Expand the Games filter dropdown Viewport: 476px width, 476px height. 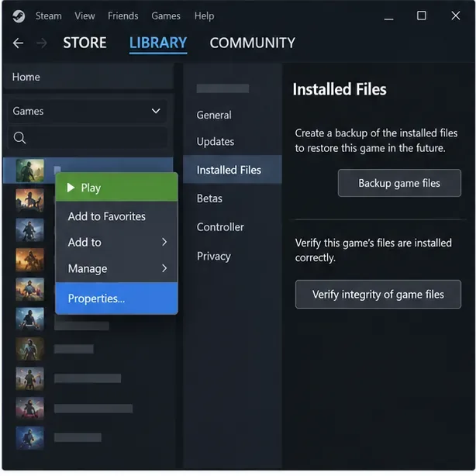click(88, 111)
